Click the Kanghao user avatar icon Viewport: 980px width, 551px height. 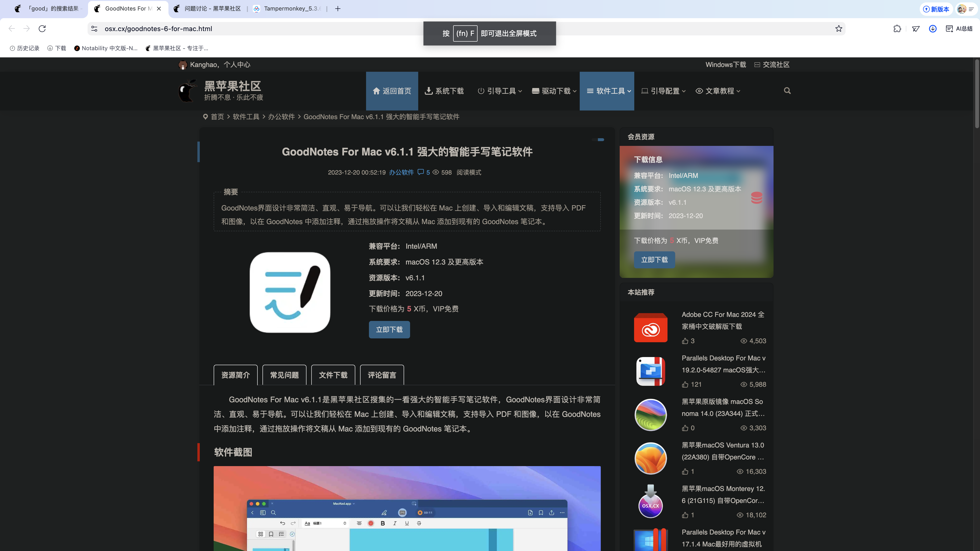[x=183, y=65]
